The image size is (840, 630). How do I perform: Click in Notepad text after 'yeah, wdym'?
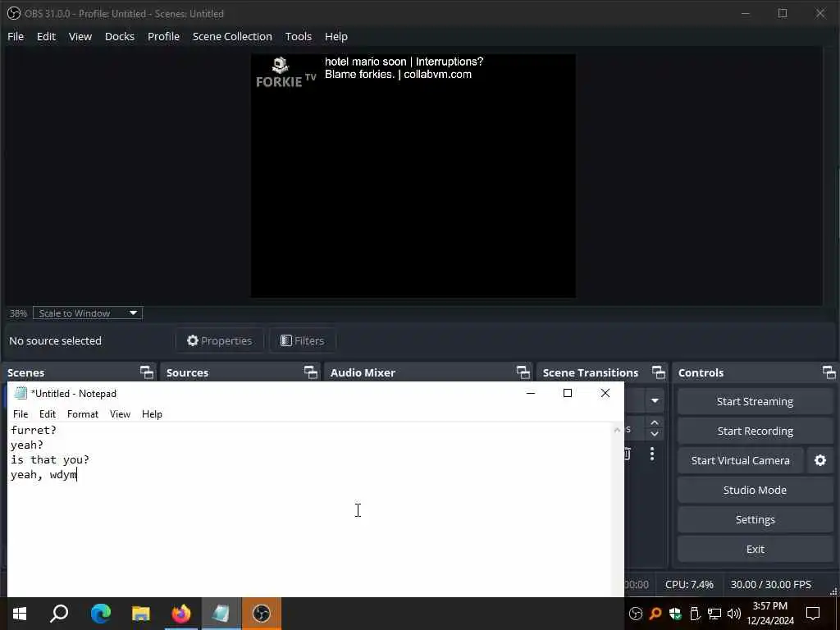[x=78, y=475]
